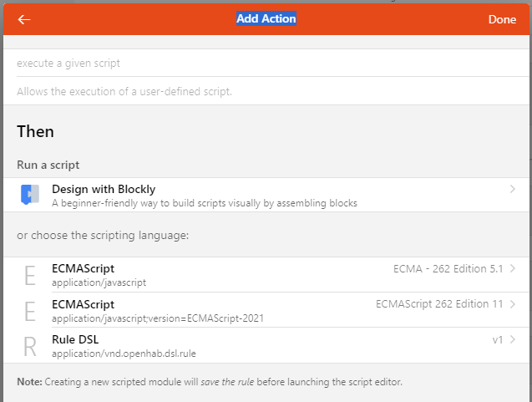Click the v1 version label
The height and width of the screenshot is (402, 532).
499,340
